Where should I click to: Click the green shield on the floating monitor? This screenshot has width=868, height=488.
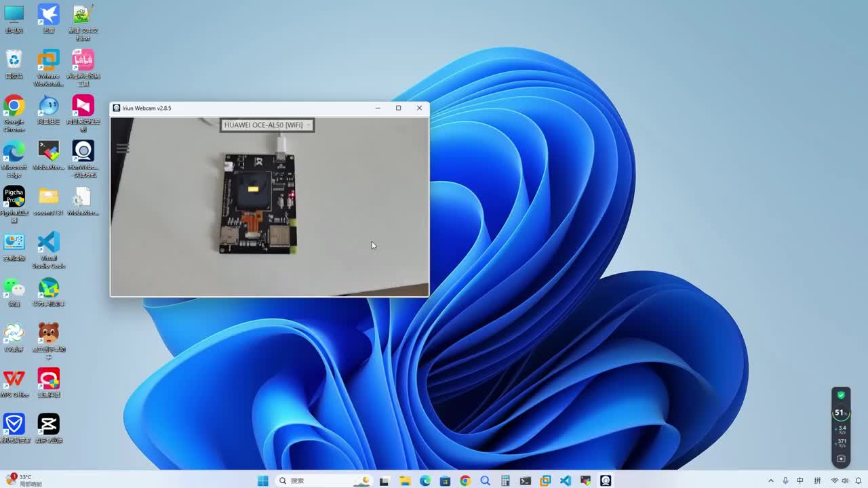click(x=841, y=395)
